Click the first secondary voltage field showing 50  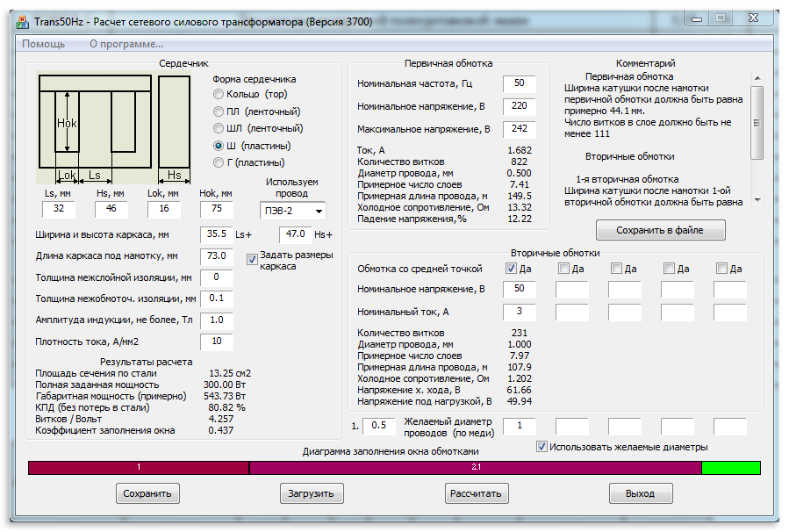click(520, 290)
